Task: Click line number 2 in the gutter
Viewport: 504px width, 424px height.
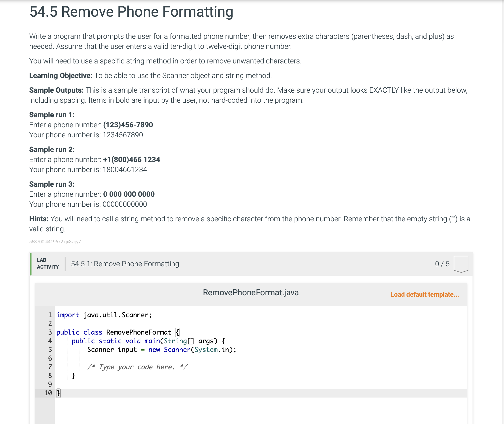Action: coord(50,324)
